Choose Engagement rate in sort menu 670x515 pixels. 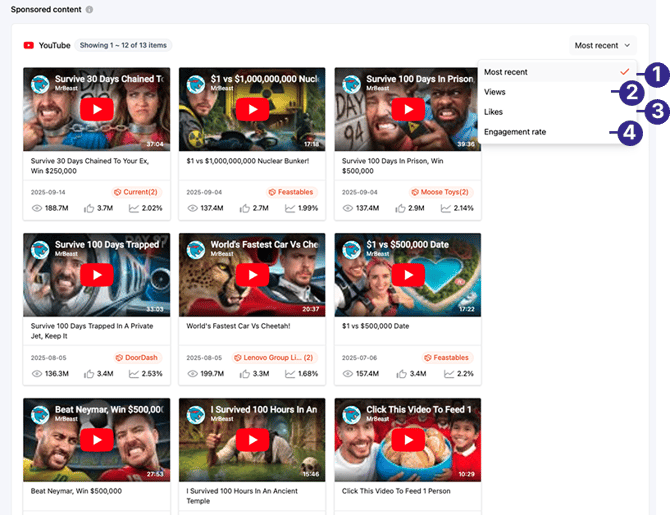point(515,132)
